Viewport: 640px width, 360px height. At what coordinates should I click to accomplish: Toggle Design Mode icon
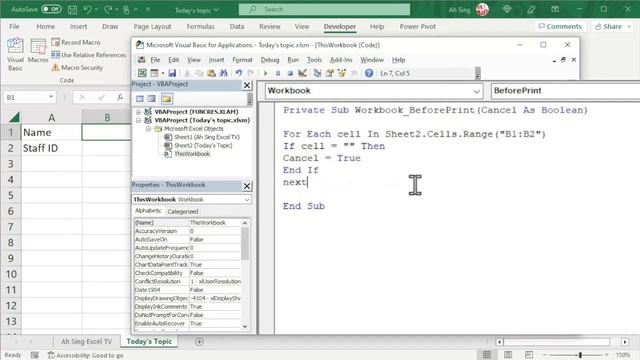(x=302, y=73)
